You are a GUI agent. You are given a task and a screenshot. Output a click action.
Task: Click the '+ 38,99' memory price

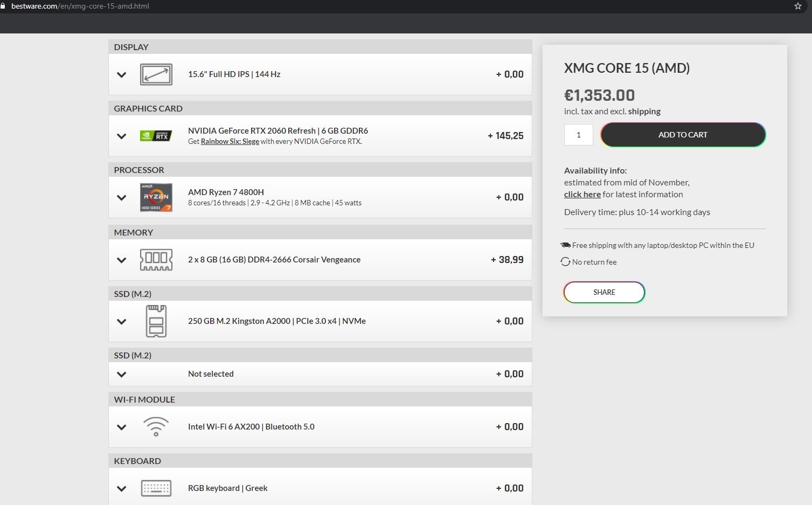(507, 260)
